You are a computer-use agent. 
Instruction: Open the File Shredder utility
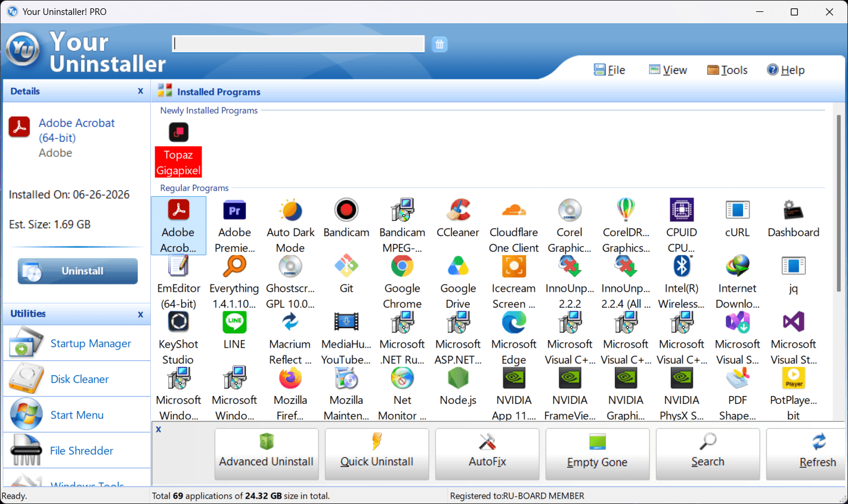(x=77, y=450)
